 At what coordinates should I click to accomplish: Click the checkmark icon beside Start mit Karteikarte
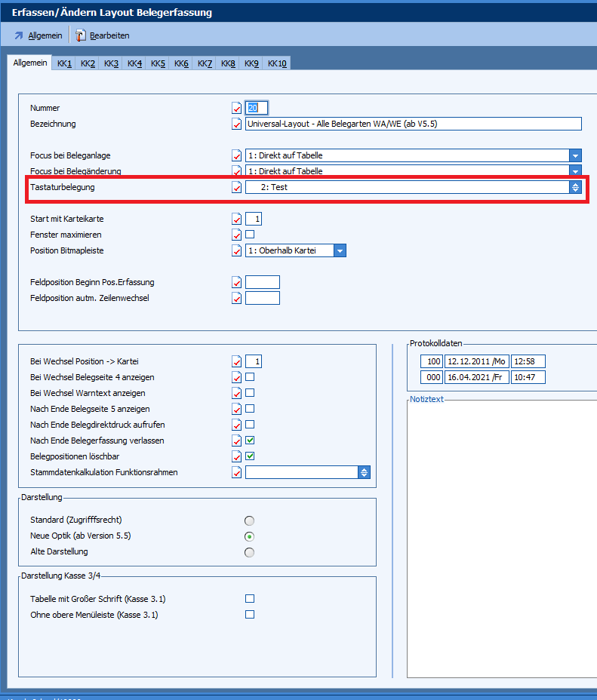(237, 220)
